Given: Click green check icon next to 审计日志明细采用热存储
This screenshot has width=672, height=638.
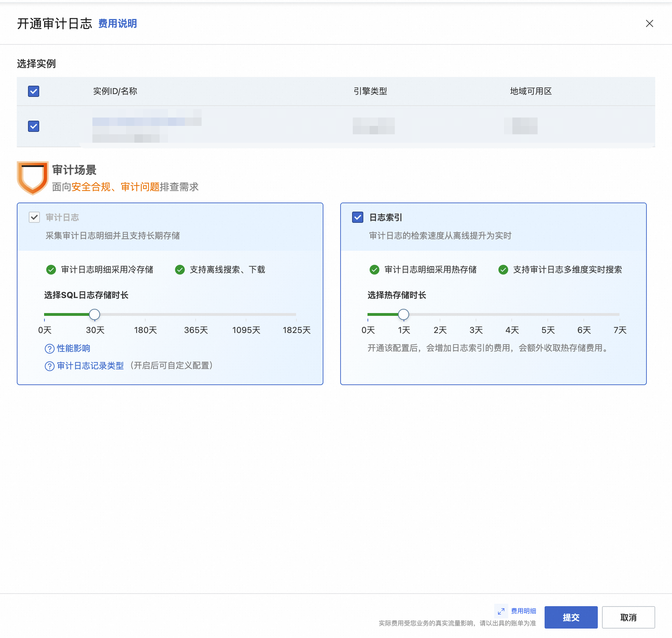Looking at the screenshot, I should pyautogui.click(x=374, y=270).
